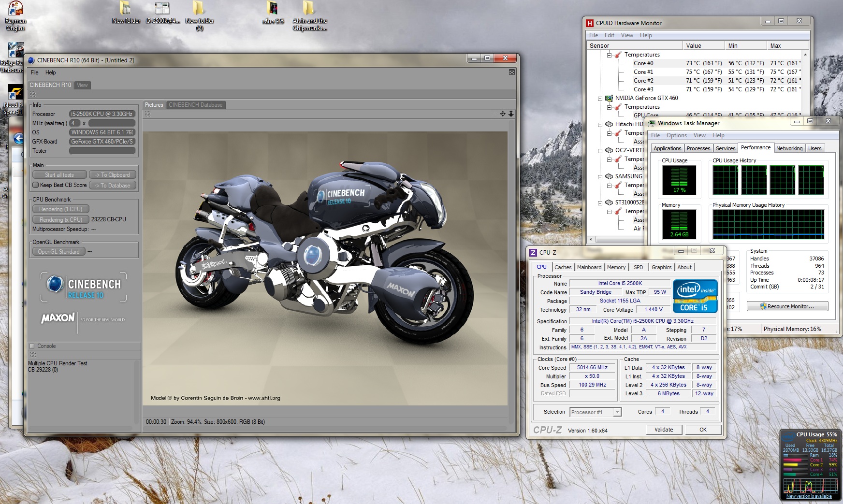Collapse the NVIDIA GeForce GTX 460 tree node

[600, 98]
